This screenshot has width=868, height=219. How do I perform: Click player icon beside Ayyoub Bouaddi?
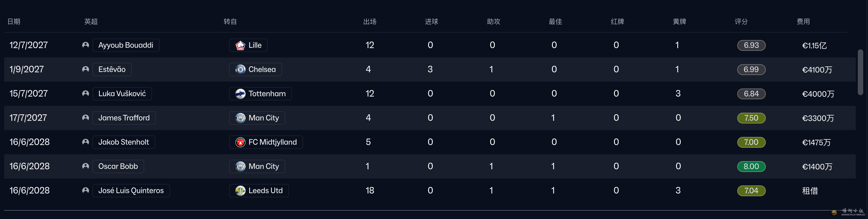click(85, 45)
